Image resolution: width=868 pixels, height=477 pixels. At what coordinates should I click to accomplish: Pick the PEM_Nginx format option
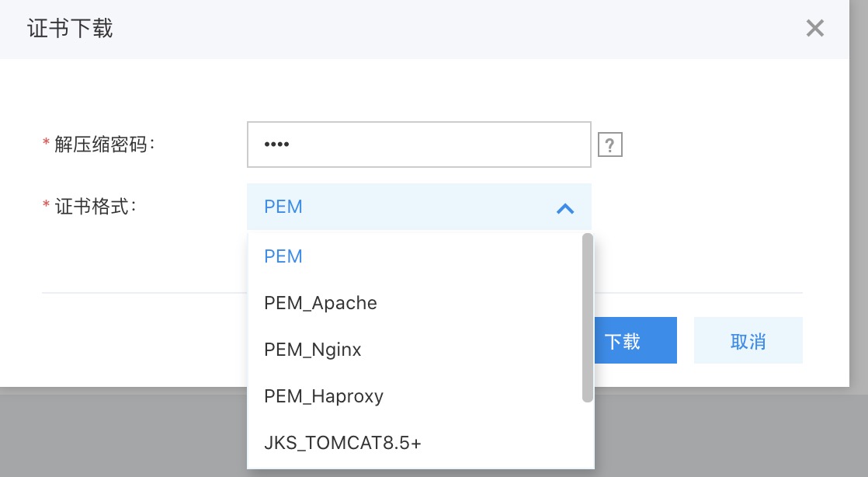point(313,350)
